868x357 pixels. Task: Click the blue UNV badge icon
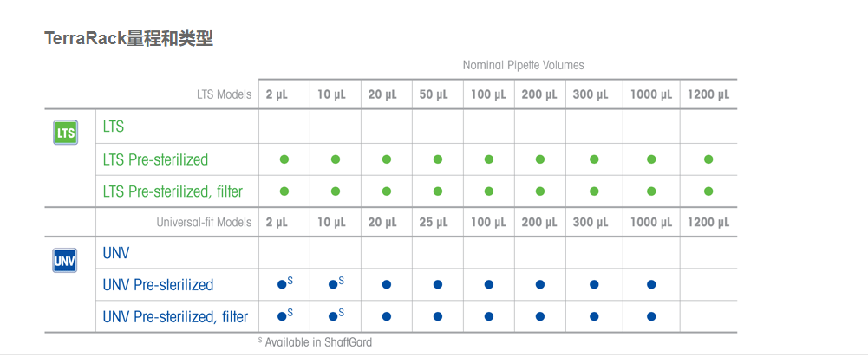(x=65, y=260)
